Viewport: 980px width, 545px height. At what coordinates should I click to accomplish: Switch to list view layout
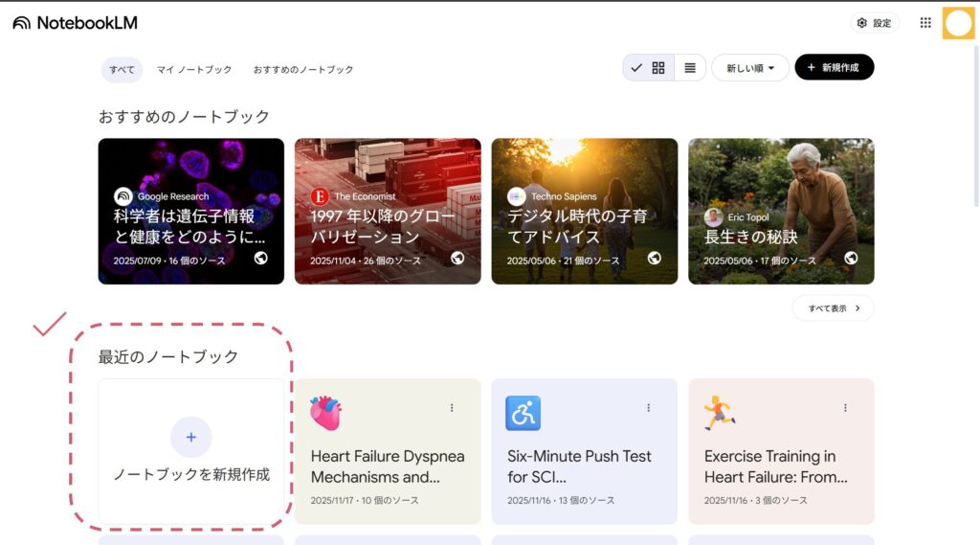[689, 68]
